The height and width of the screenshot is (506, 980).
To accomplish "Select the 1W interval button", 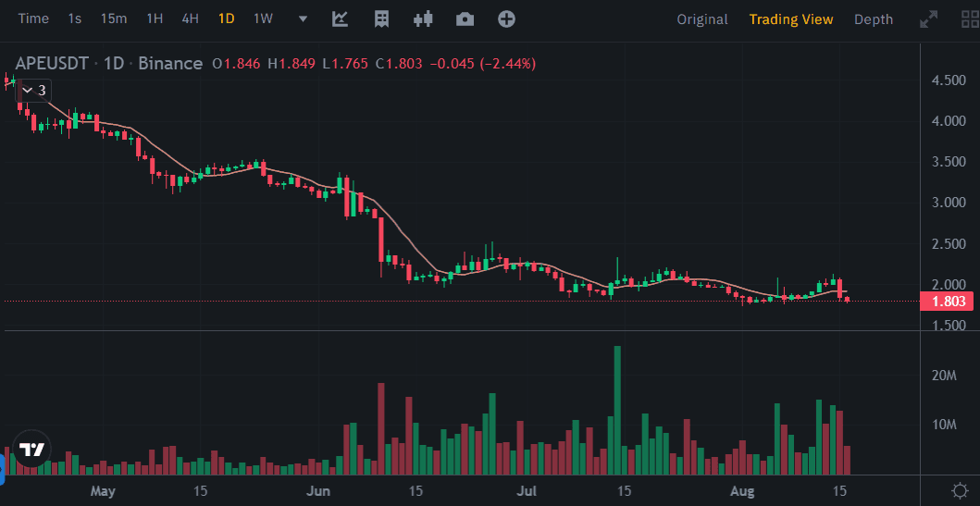I will click(x=263, y=19).
